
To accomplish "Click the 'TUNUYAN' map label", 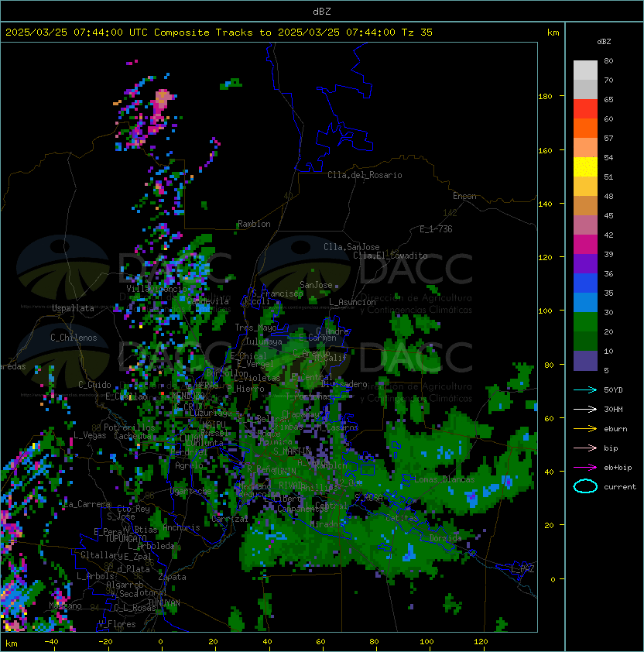I will pos(164,602).
